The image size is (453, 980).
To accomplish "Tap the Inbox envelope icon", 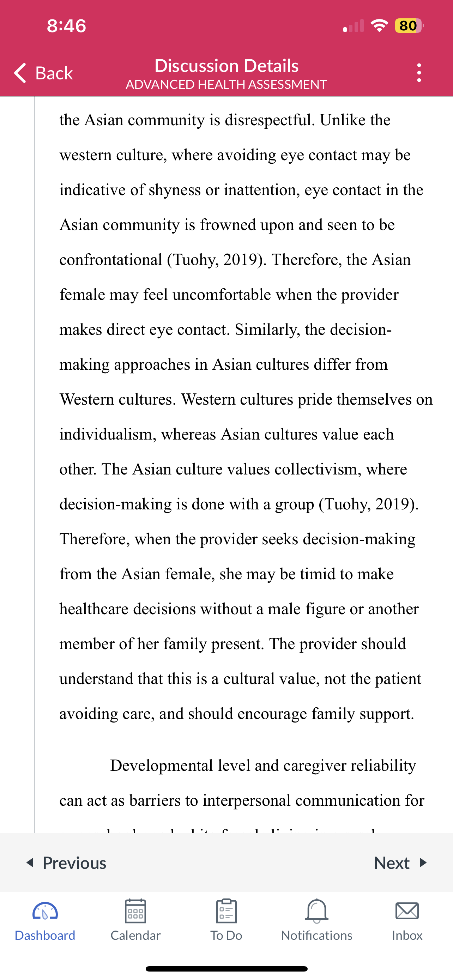I will 407,911.
